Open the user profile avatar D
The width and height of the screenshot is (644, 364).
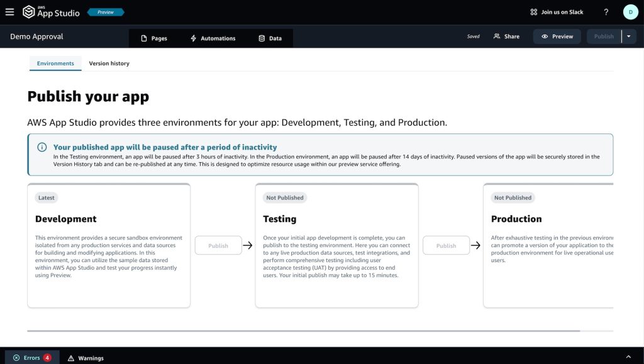coord(630,12)
